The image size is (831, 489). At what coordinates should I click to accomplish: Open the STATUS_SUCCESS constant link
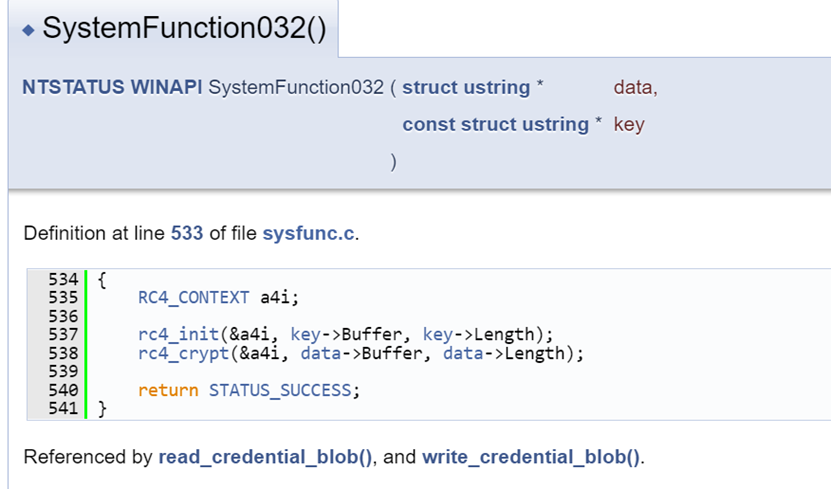[x=280, y=390]
